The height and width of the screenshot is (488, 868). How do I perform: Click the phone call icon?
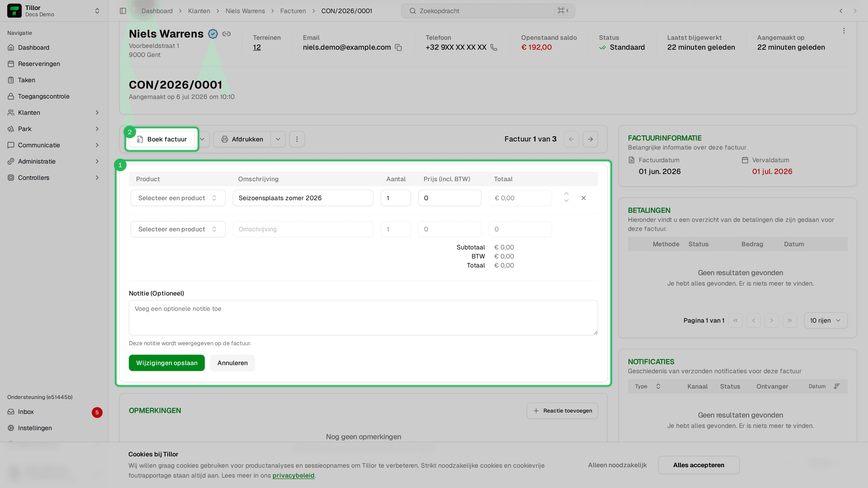click(494, 47)
